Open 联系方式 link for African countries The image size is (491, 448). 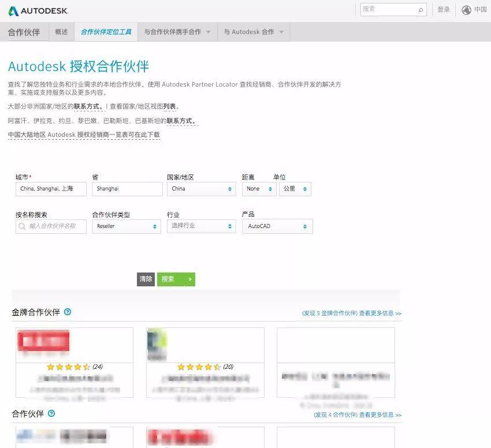[88, 106]
